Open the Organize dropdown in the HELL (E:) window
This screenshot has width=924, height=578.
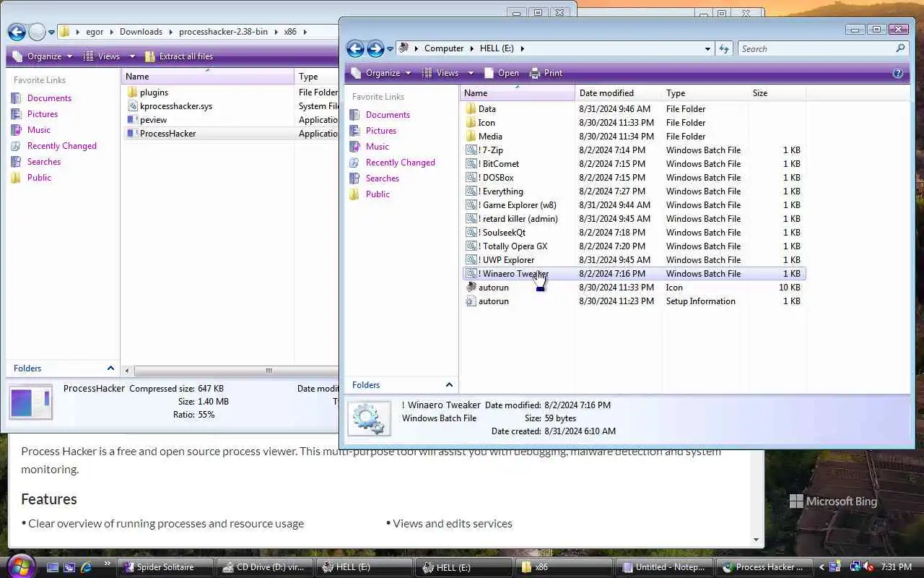click(381, 73)
